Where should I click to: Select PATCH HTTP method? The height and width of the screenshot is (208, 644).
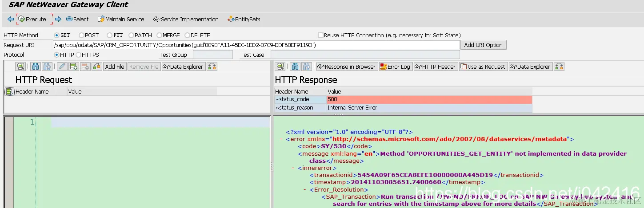point(131,35)
